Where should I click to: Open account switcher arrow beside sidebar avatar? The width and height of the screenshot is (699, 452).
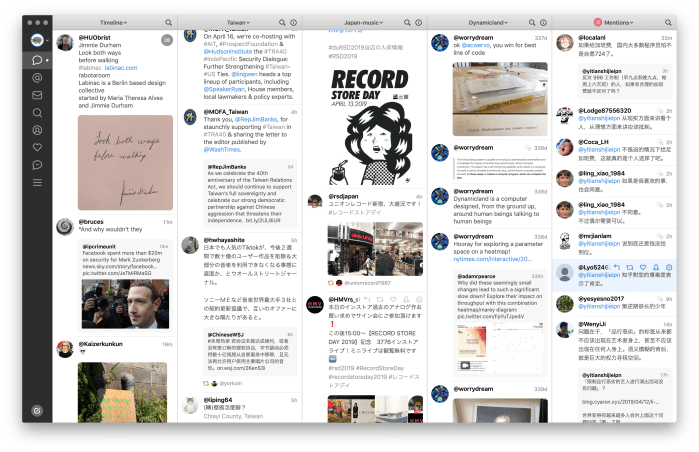[x=47, y=40]
